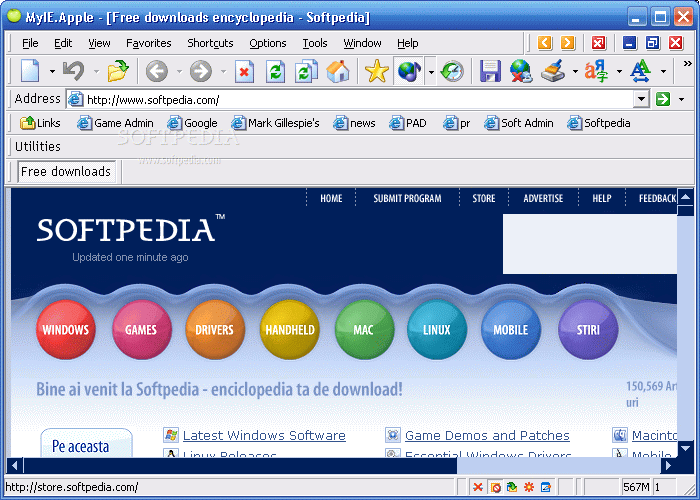
Task: Open the Soft Admin bookmark
Action: 519,123
